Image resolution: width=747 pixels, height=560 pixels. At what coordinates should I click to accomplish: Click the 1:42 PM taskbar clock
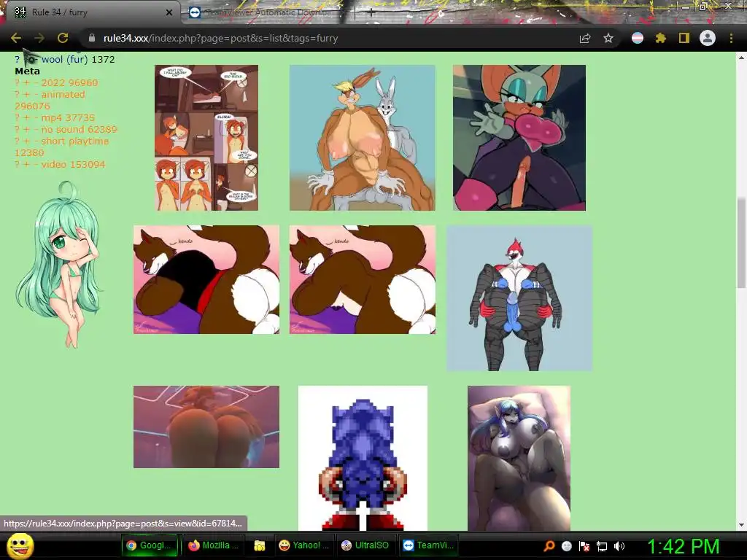tap(683, 546)
